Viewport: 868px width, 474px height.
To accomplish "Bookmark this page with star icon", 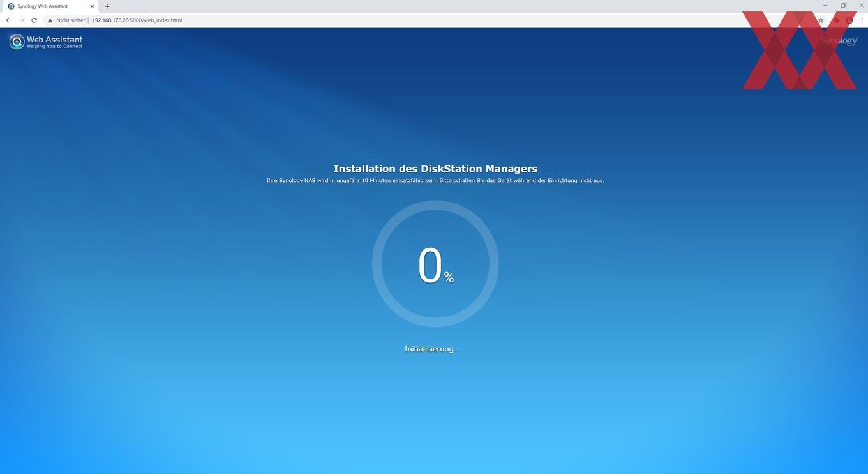I will click(821, 20).
